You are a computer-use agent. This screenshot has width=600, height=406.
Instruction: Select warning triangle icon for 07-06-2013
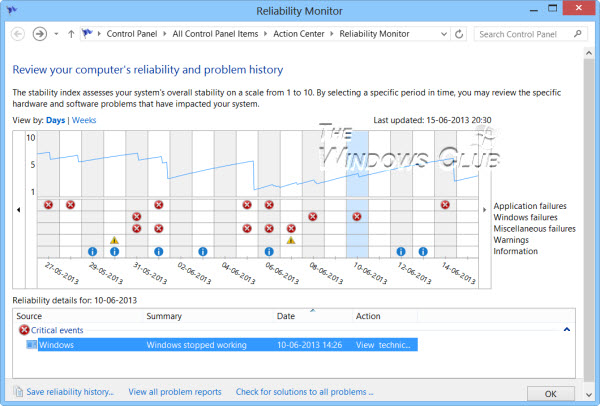click(291, 240)
